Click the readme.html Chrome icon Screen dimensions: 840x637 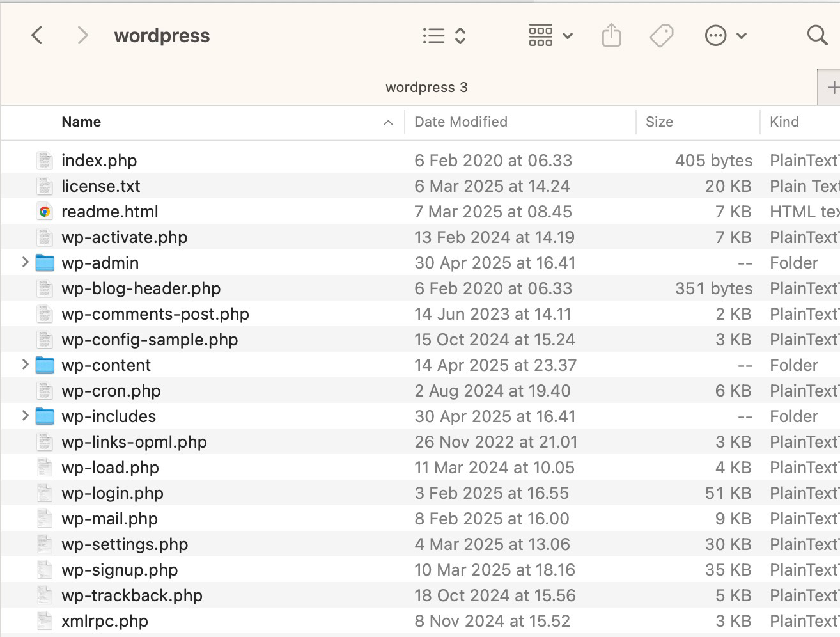pyautogui.click(x=45, y=212)
